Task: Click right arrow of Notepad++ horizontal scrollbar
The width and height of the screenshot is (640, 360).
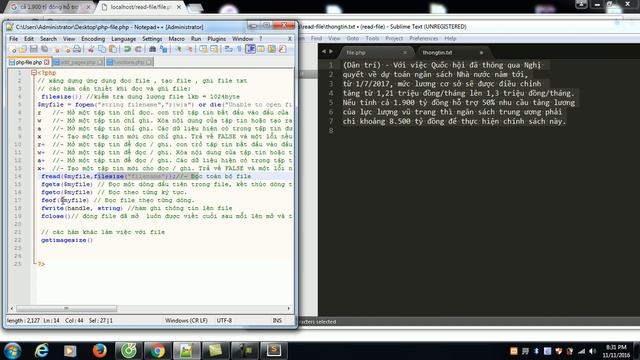Action: [x=289, y=308]
